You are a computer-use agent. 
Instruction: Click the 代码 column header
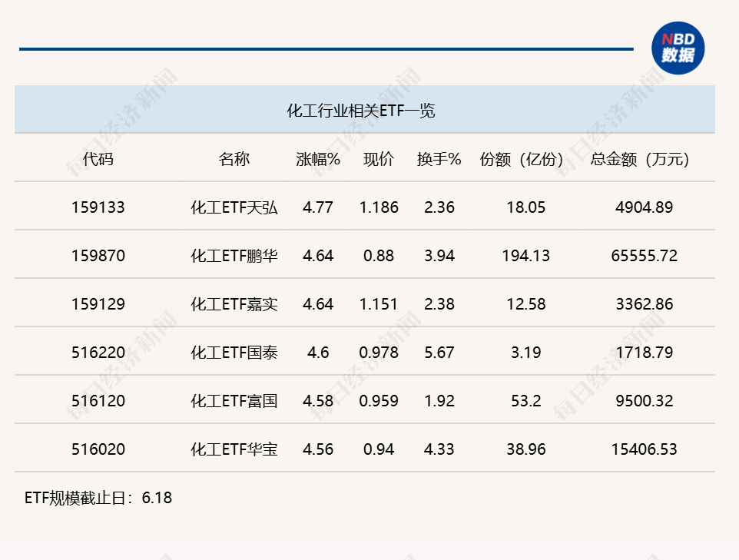point(98,159)
